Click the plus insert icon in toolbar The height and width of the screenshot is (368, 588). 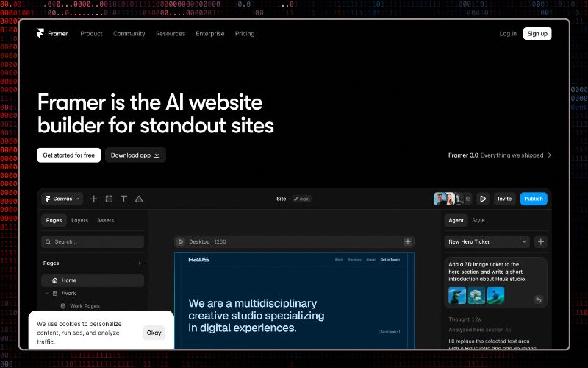94,199
